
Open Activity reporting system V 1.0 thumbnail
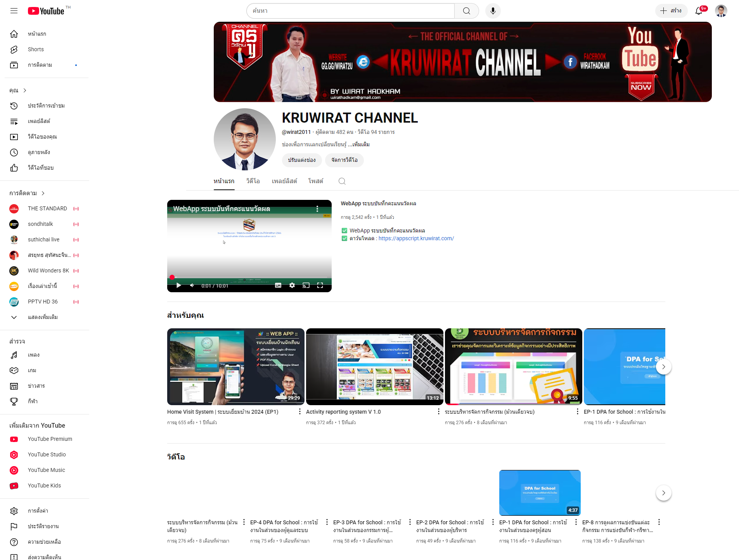[374, 366]
